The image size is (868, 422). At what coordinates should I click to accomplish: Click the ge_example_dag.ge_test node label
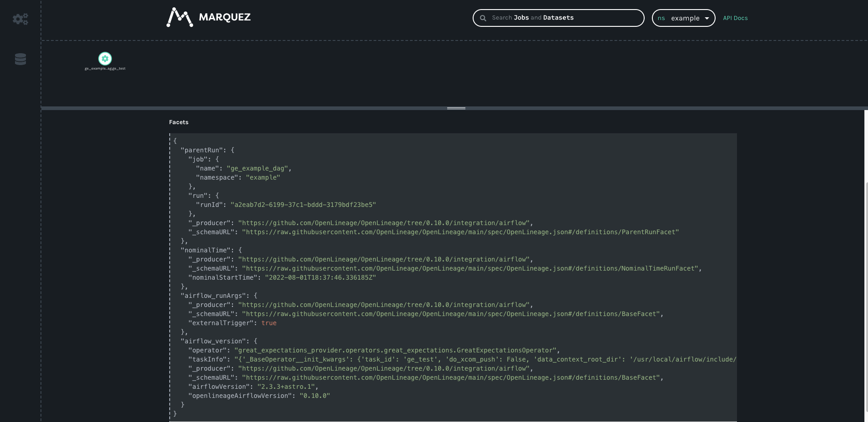pos(105,69)
